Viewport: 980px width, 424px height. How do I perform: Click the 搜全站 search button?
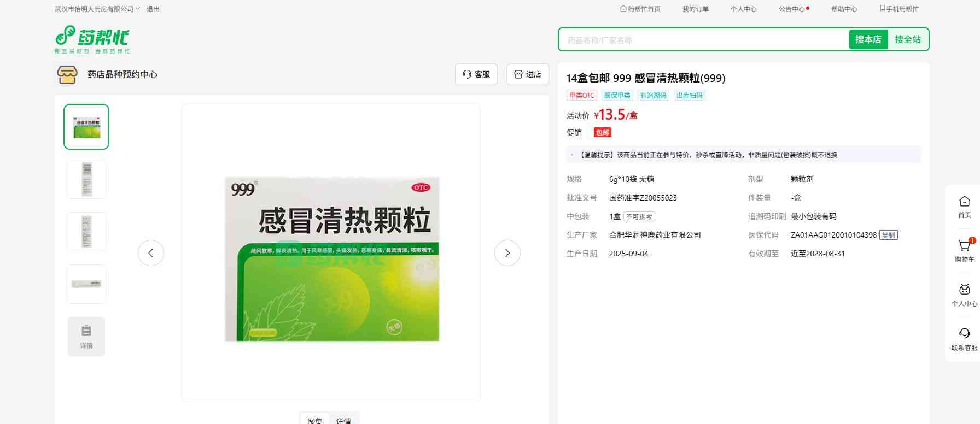point(907,39)
